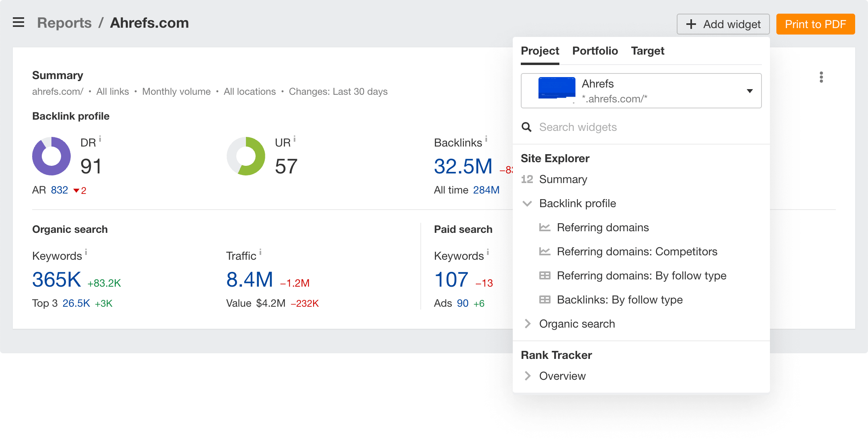Open the Top 3 26.5K link

pyautogui.click(x=76, y=303)
